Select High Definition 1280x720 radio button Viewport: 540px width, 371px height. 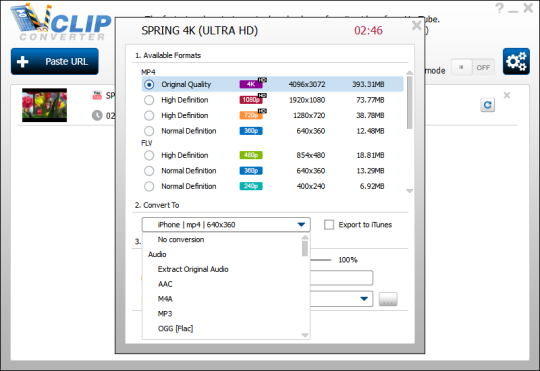(149, 115)
